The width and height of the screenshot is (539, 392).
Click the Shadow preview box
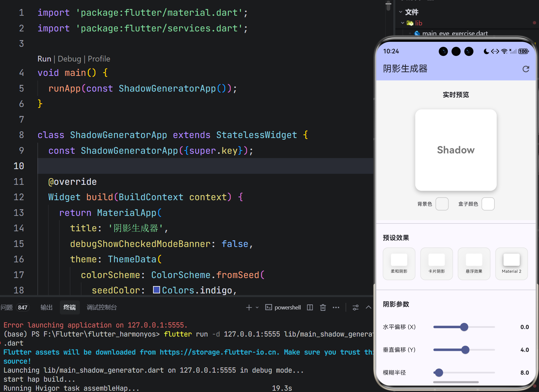456,150
